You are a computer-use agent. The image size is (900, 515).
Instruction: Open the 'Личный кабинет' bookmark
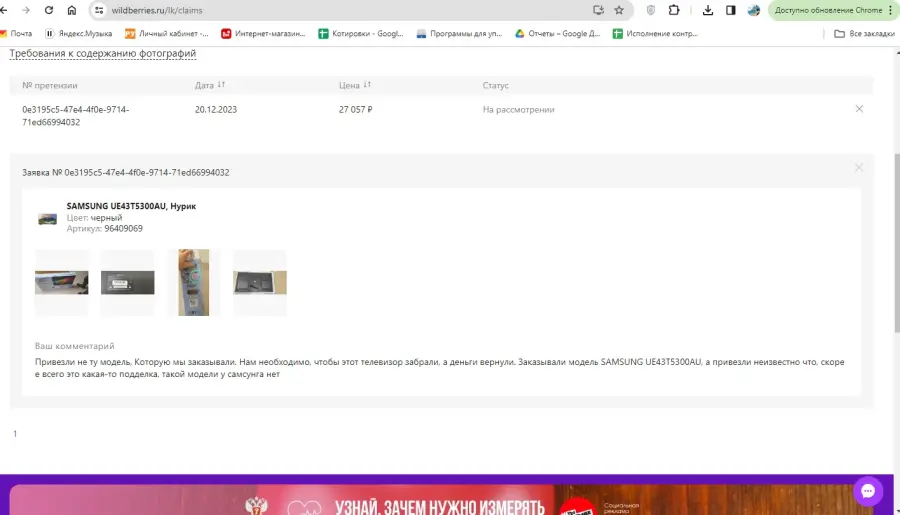coord(167,34)
